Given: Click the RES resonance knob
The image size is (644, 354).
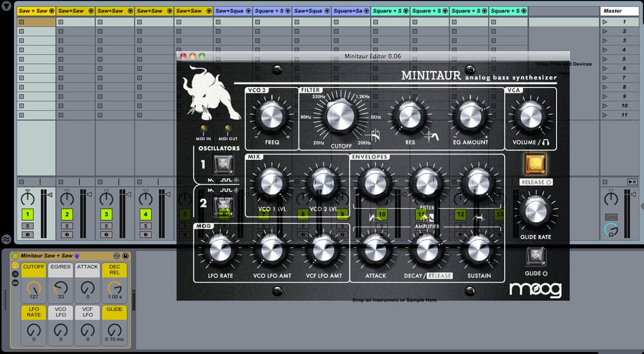Looking at the screenshot, I should coord(410,117).
